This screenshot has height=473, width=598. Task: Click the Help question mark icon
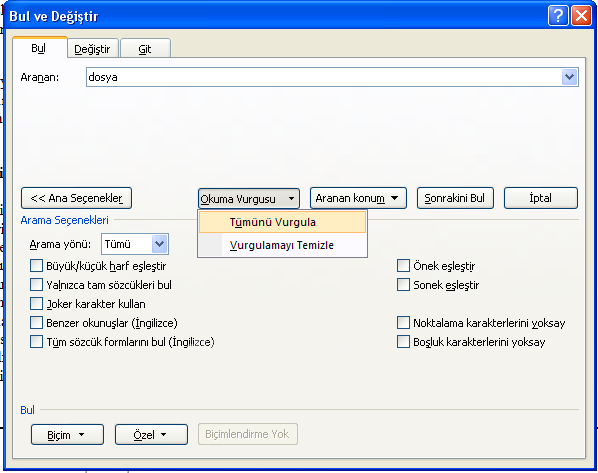tap(558, 16)
